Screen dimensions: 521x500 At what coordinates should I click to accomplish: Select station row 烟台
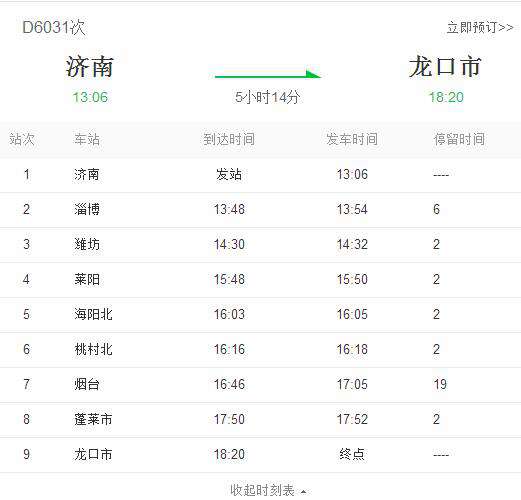tap(260, 385)
